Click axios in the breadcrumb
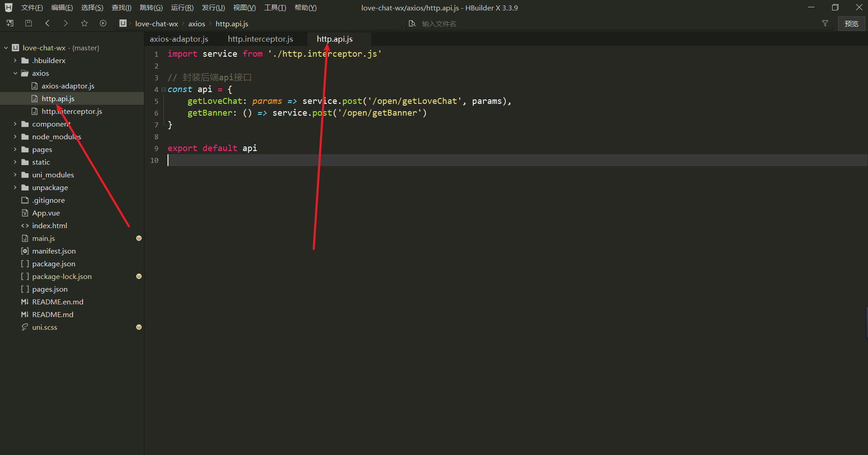The image size is (868, 455). click(x=197, y=24)
